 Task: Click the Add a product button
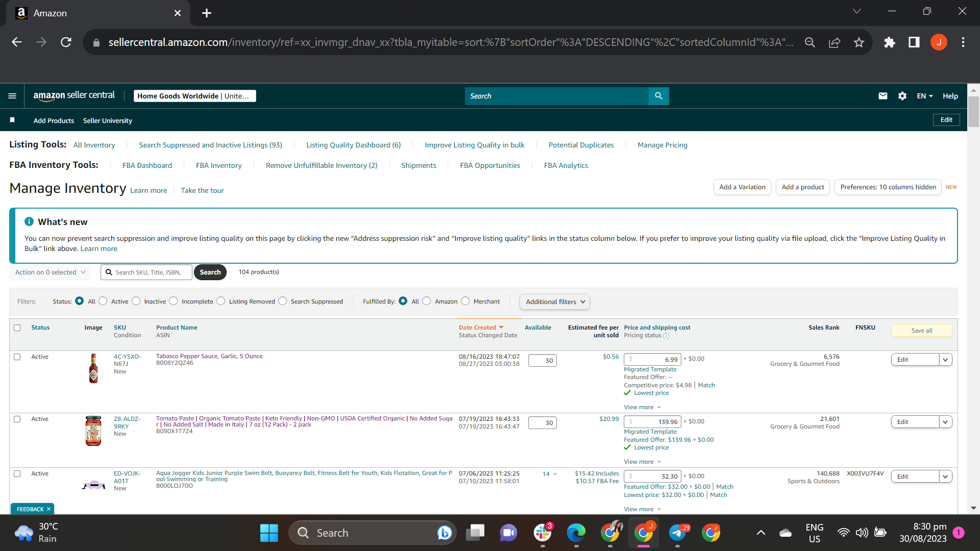coord(803,187)
